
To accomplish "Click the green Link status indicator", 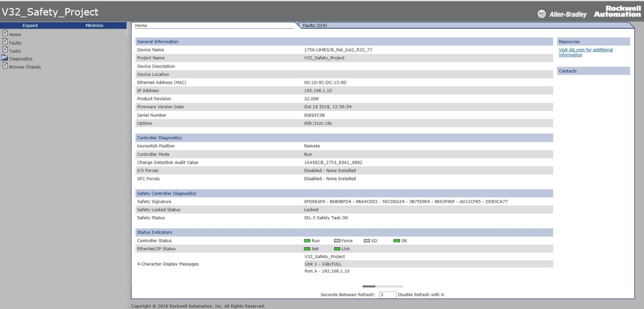I will point(337,249).
